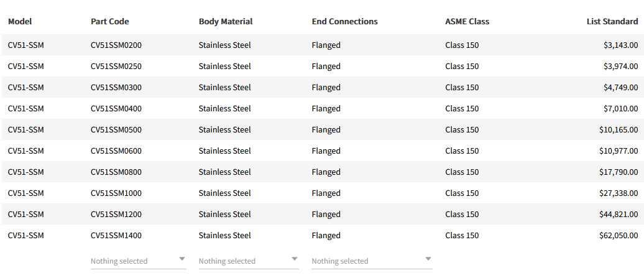Open the Body Material filter dropdown
Image resolution: width=644 pixels, height=278 pixels.
(x=248, y=261)
